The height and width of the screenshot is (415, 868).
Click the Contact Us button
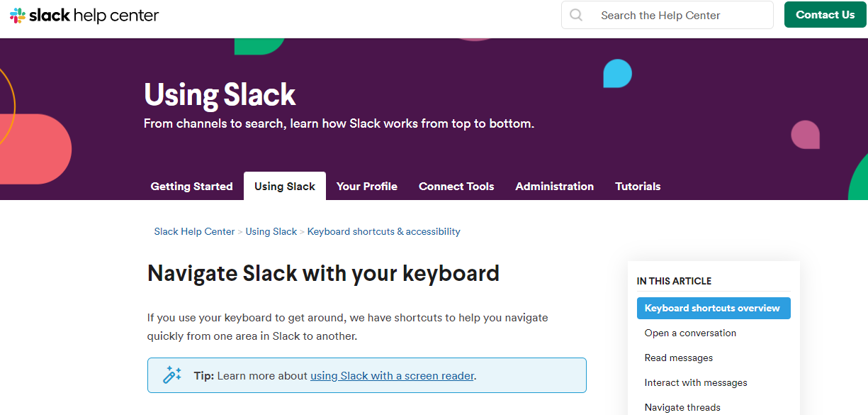click(825, 15)
